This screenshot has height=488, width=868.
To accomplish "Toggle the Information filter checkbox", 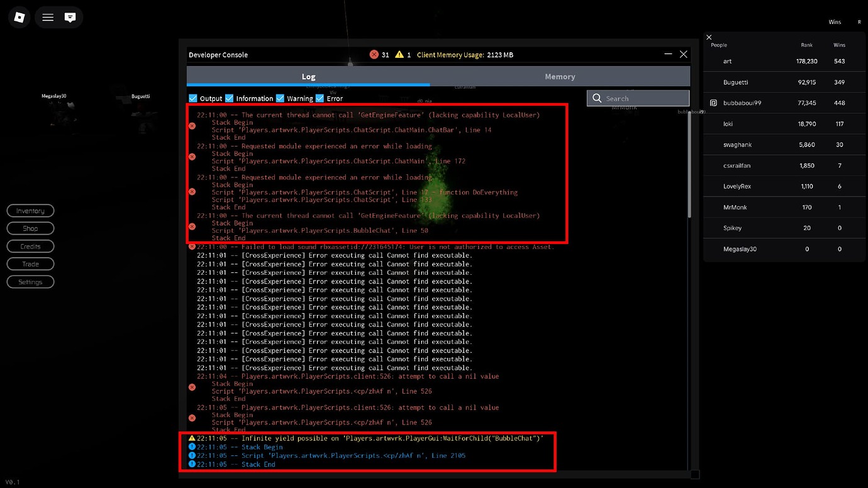I will tap(230, 98).
